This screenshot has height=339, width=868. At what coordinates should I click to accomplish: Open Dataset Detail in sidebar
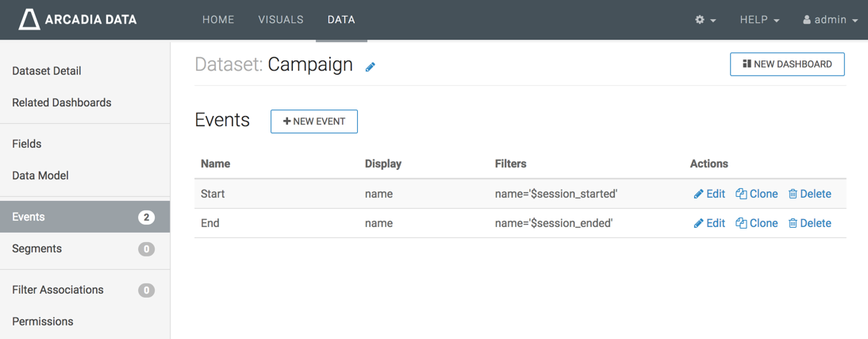point(47,71)
